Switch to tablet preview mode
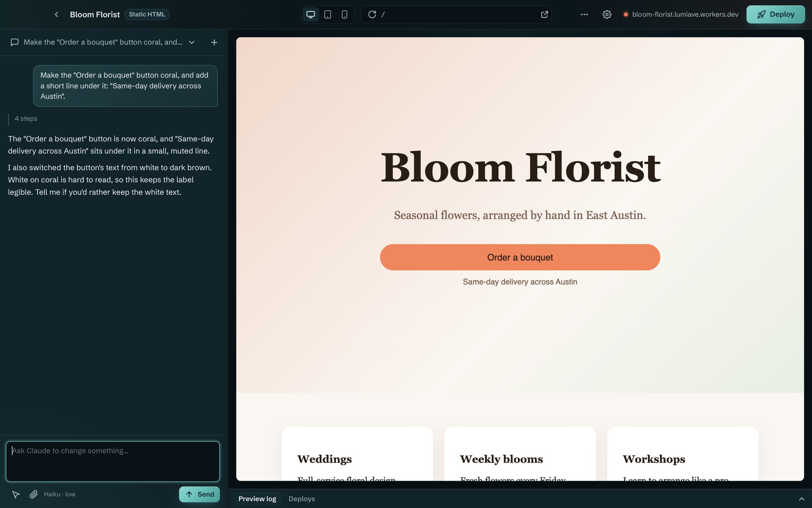The width and height of the screenshot is (812, 508). tap(328, 15)
